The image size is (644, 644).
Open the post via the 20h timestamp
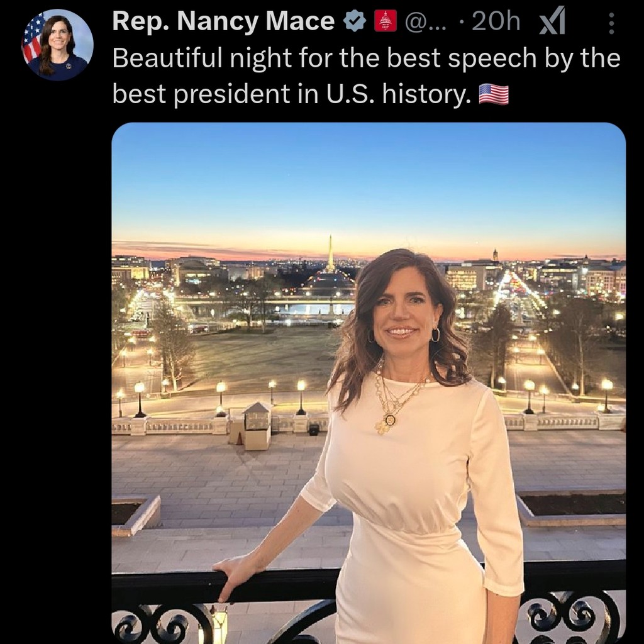[496, 21]
